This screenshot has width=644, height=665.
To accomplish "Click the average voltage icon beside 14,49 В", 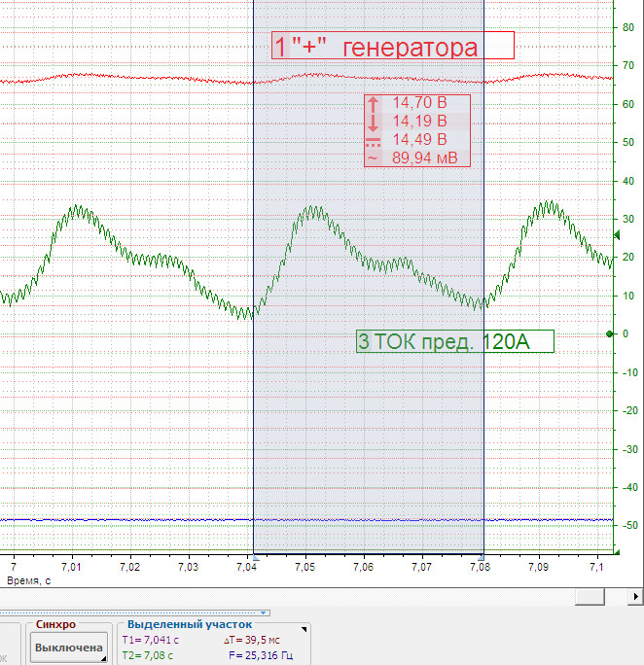I will point(373,142).
